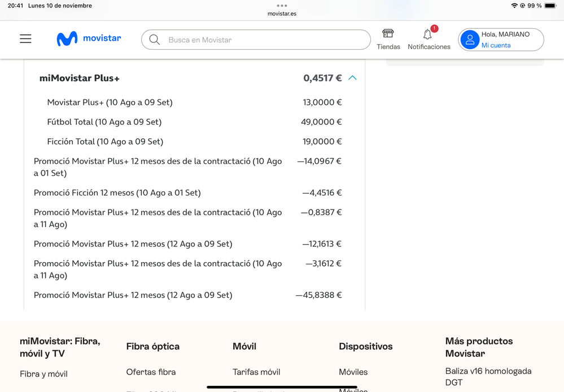The width and height of the screenshot is (564, 392).
Task: Tap the three dots above the address bar
Action: [x=282, y=6]
